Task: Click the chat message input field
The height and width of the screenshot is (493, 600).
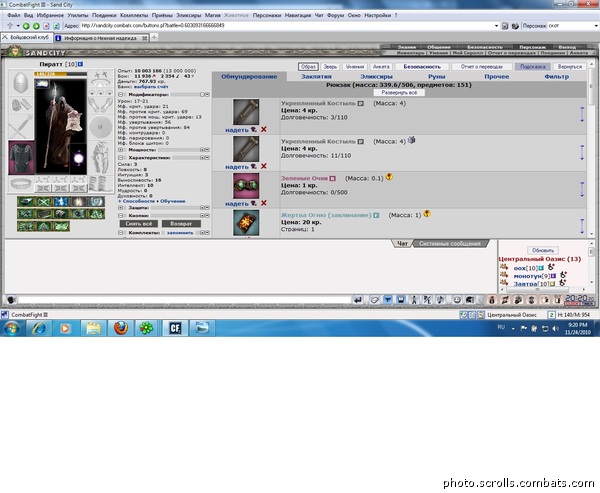Action: (184, 300)
